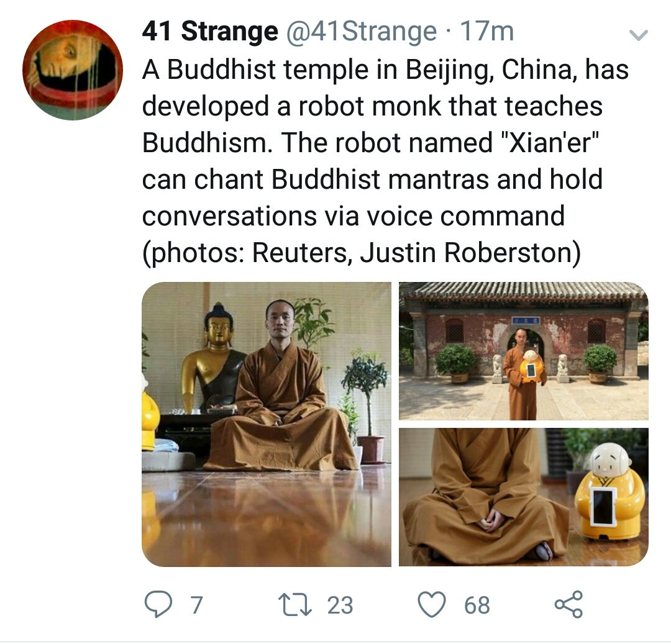Open 41 Strange profile avatar
This screenshot has height=644, width=671.
click(x=73, y=70)
